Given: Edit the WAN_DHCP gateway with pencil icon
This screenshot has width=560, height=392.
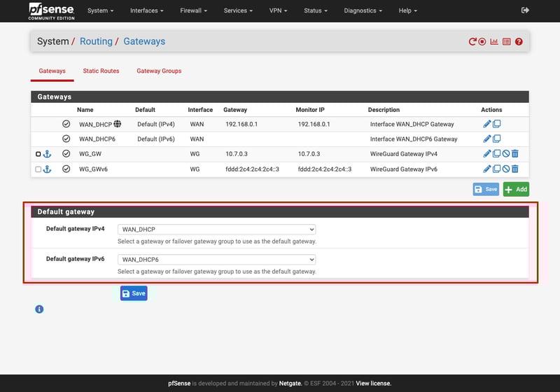Looking at the screenshot, I should coord(487,124).
